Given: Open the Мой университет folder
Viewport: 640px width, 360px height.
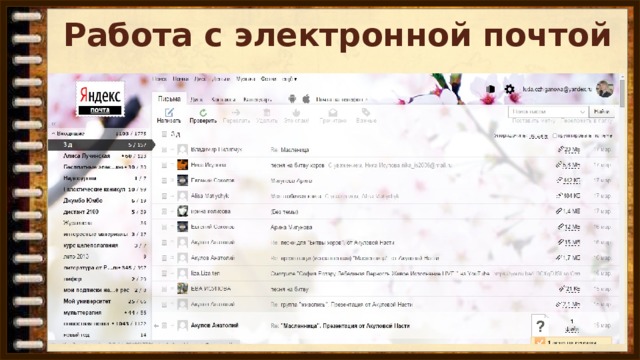Looking at the screenshot, I should coord(87,301).
